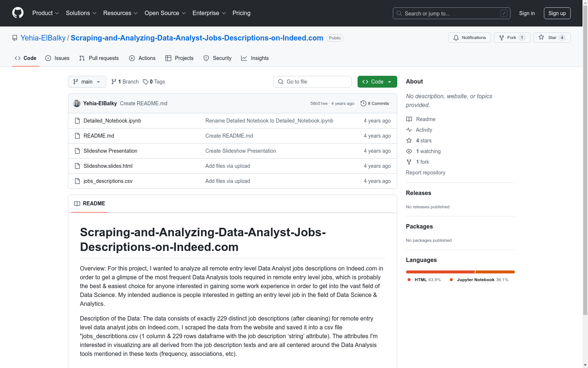Click 'Rename Detailed Notebook' commit message
588x368 pixels.
tap(269, 121)
